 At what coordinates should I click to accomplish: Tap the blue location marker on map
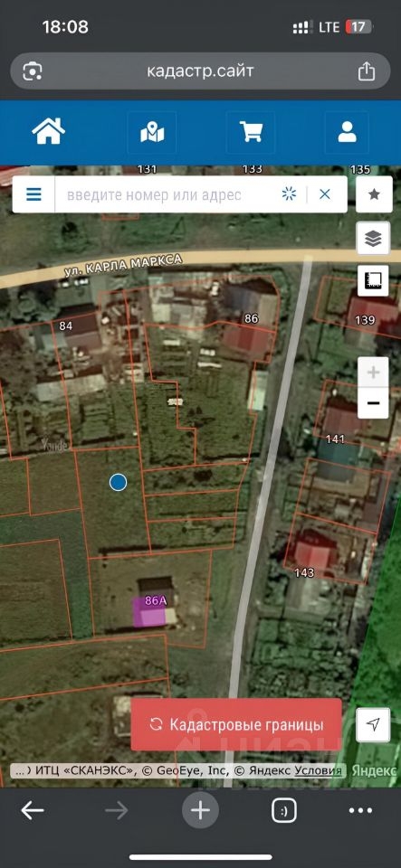pyautogui.click(x=118, y=482)
